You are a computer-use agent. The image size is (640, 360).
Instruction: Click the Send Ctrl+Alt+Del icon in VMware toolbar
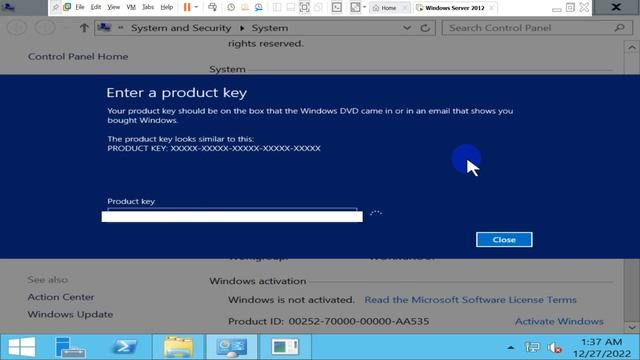[x=212, y=7]
